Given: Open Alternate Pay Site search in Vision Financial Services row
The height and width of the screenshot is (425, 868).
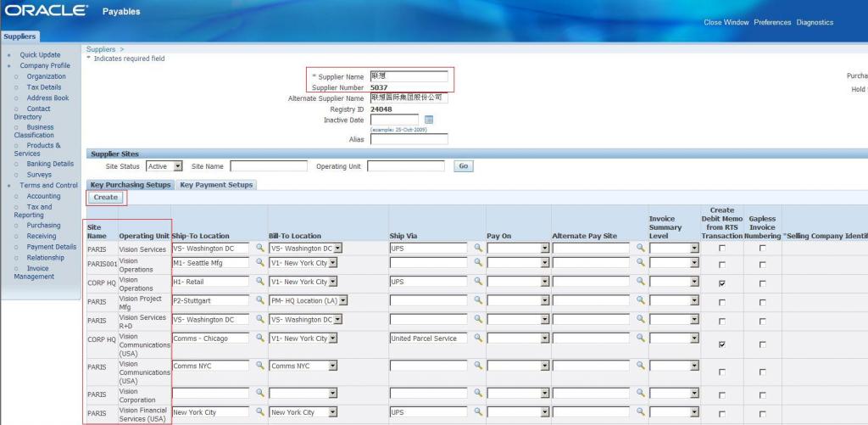Looking at the screenshot, I should coord(641,411).
